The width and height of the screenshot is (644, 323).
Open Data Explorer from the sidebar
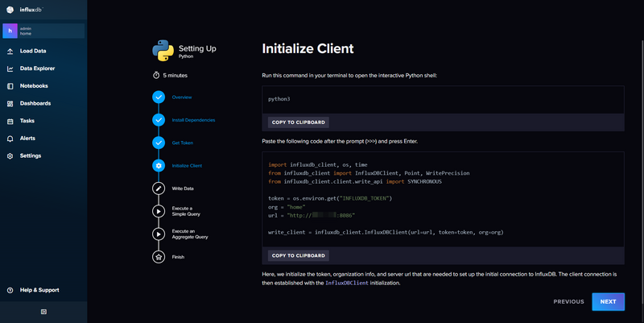[x=37, y=68]
